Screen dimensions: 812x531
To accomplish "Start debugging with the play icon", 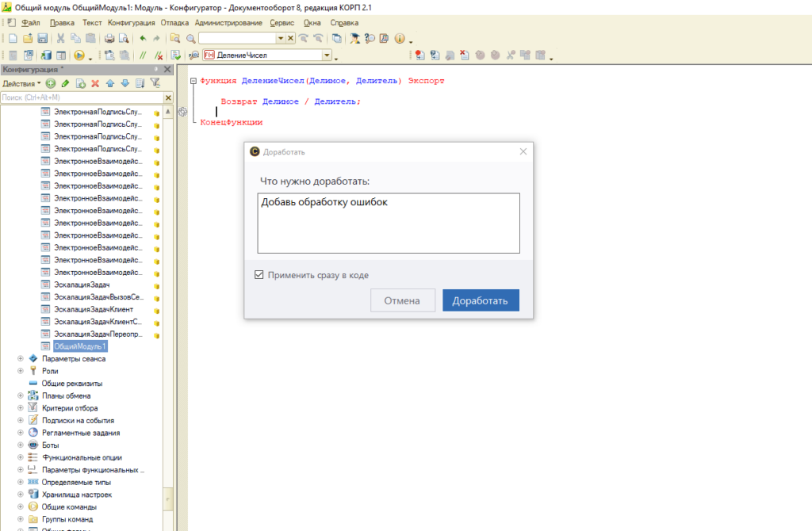I will pyautogui.click(x=79, y=55).
